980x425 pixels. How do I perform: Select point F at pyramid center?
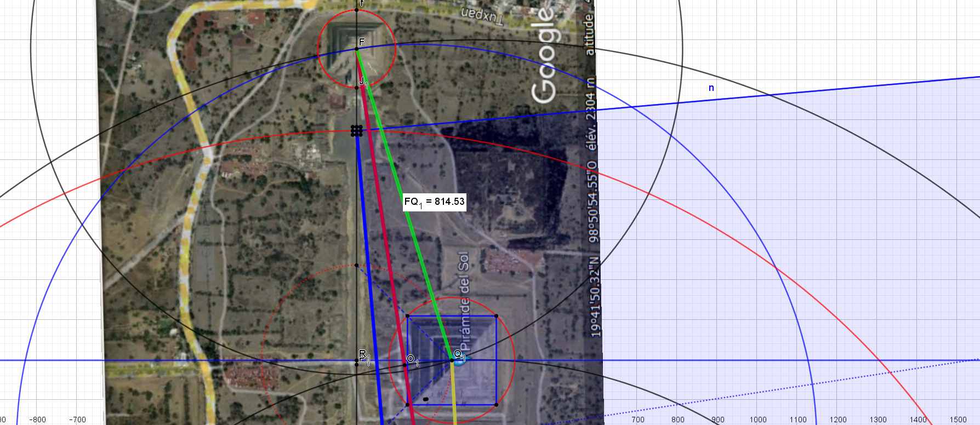357,49
